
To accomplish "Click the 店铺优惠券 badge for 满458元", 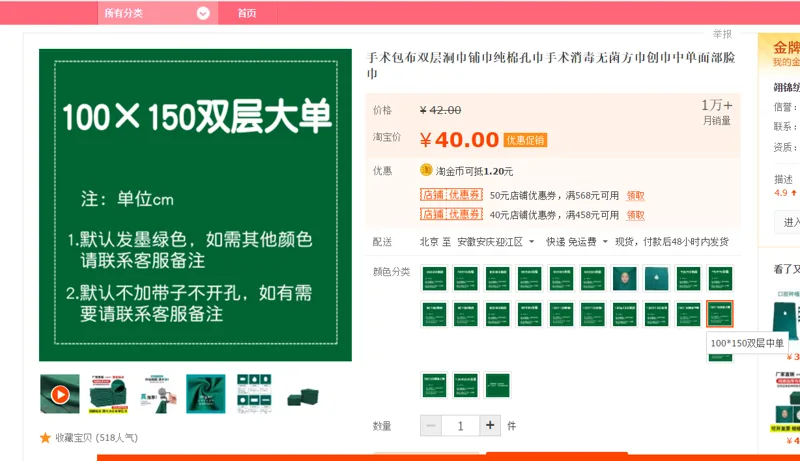I will click(451, 214).
